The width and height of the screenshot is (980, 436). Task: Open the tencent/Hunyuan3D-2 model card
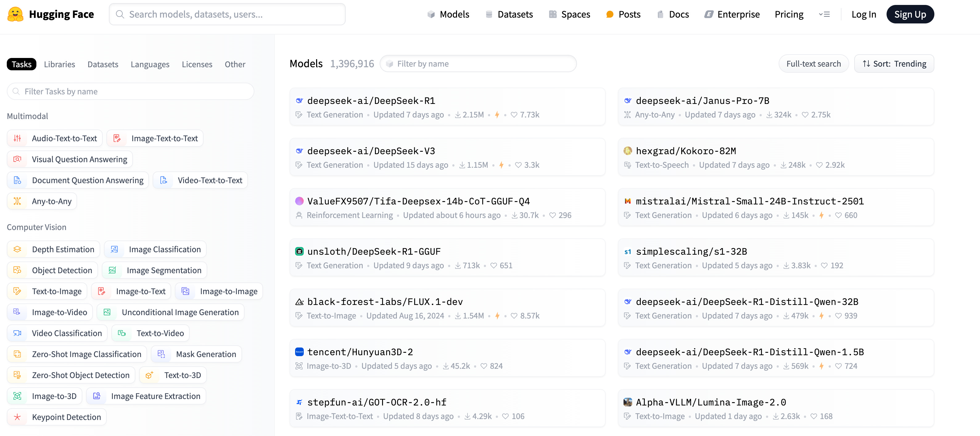(447, 358)
